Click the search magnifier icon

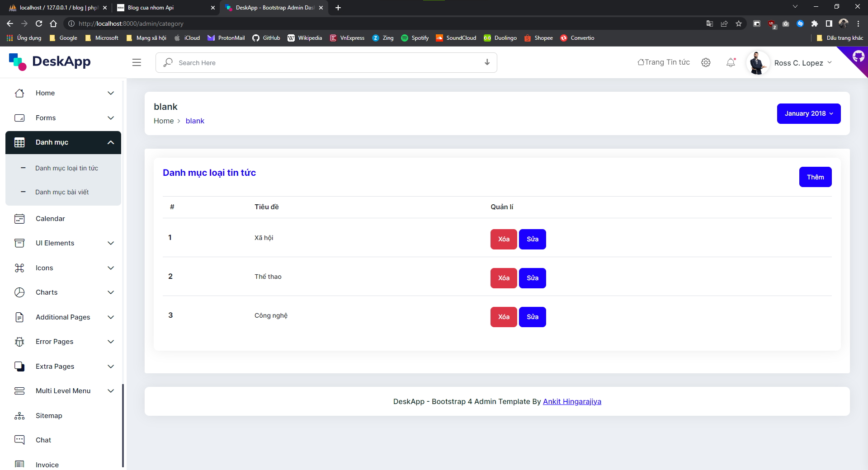click(168, 62)
